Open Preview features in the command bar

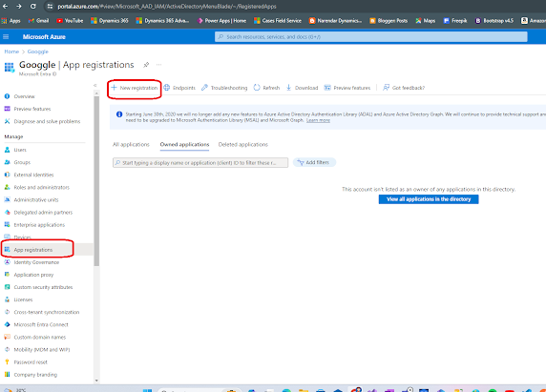[347, 88]
